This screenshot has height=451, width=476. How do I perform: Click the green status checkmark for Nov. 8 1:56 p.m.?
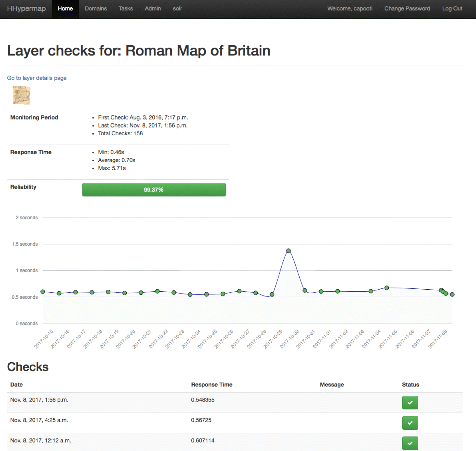410,402
